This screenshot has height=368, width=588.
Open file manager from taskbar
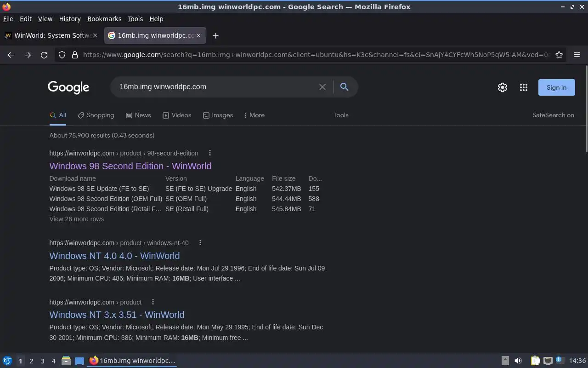pos(66,361)
